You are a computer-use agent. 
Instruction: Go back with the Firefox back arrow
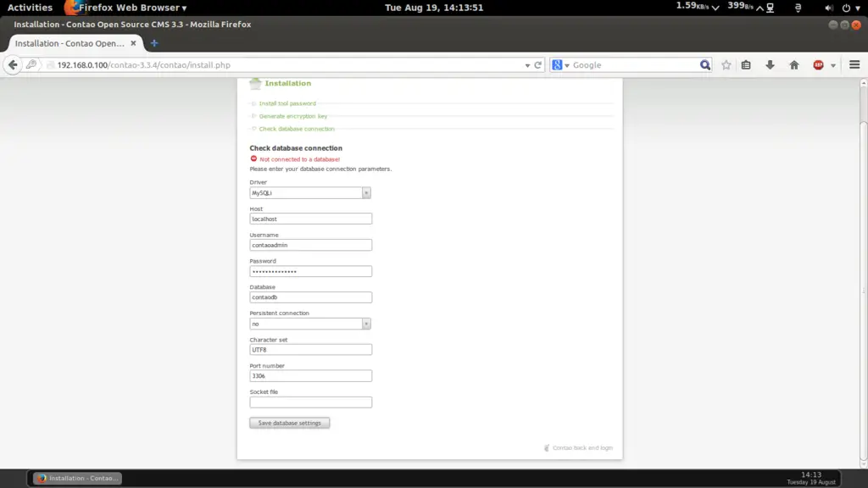click(13, 64)
